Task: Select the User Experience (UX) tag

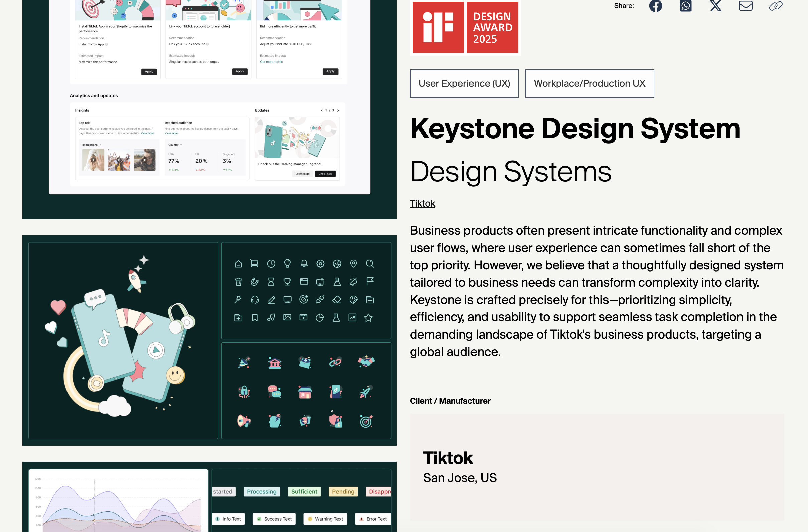Action: pos(464,83)
